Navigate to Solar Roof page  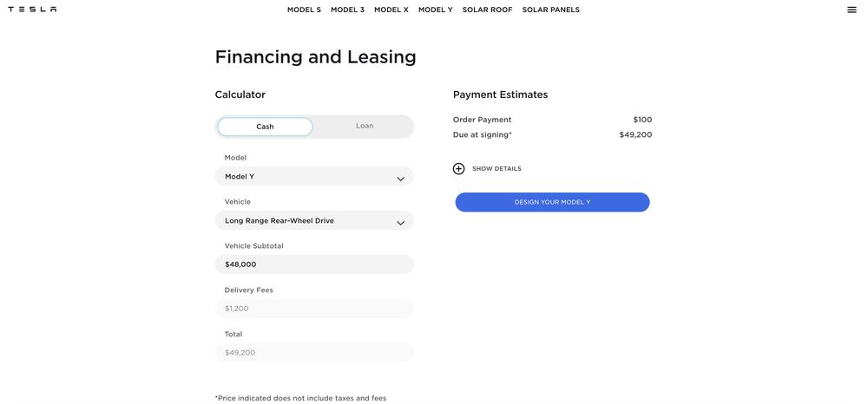click(487, 10)
